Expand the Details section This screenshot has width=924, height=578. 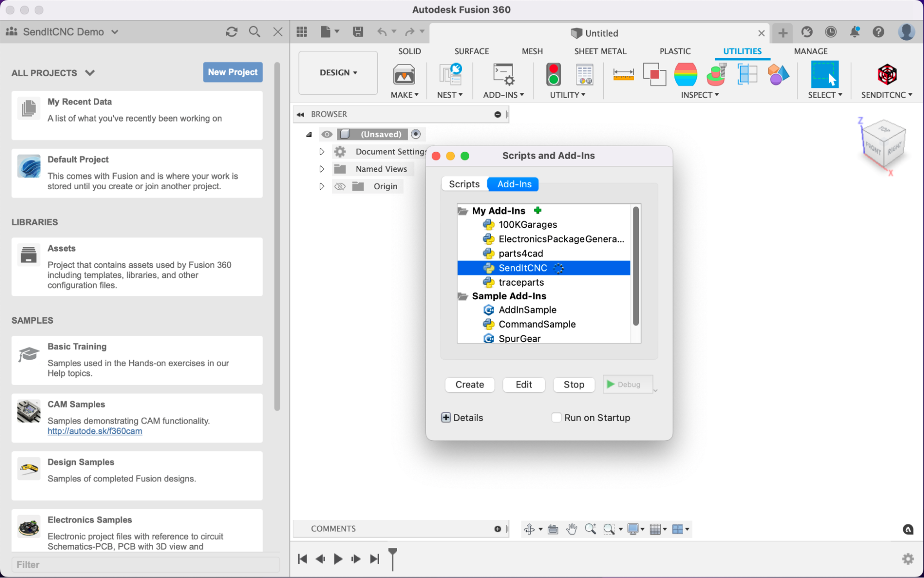pyautogui.click(x=446, y=418)
